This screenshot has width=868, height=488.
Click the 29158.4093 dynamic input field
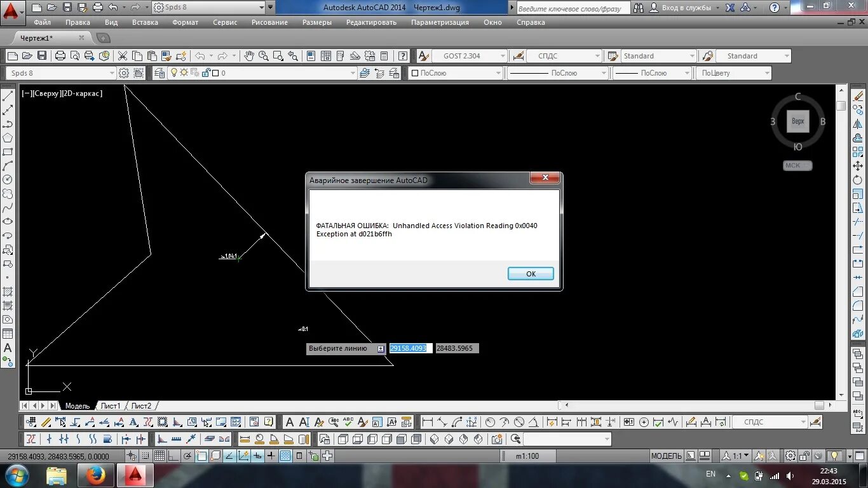[410, 348]
